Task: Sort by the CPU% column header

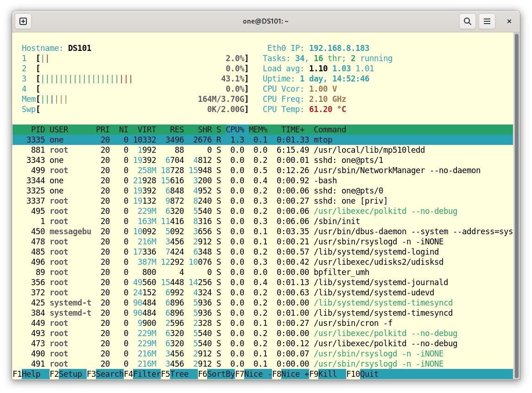Action: (x=235, y=130)
